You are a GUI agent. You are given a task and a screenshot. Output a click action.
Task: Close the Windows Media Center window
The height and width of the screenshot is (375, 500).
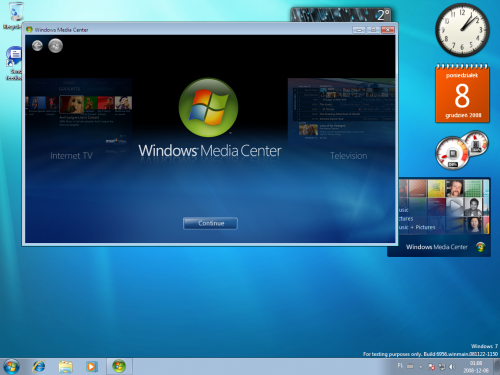[x=388, y=30]
